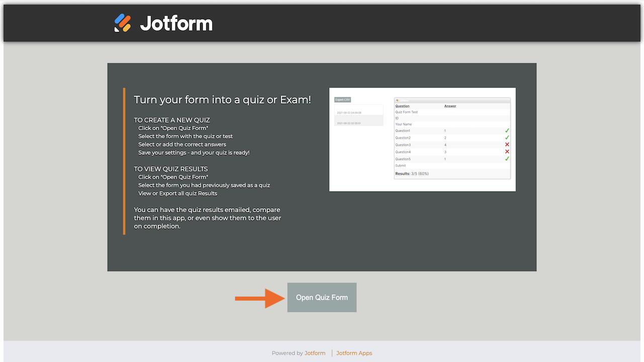Click the "Powered by" footer text

(x=287, y=353)
